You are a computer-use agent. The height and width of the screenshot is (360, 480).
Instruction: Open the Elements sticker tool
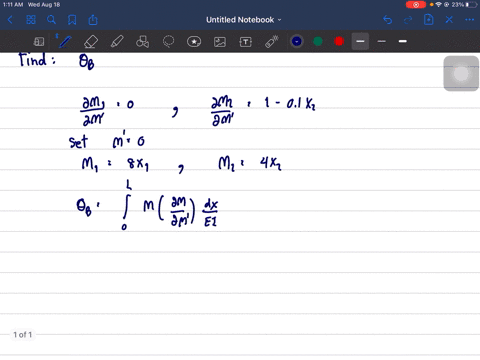coord(194,42)
